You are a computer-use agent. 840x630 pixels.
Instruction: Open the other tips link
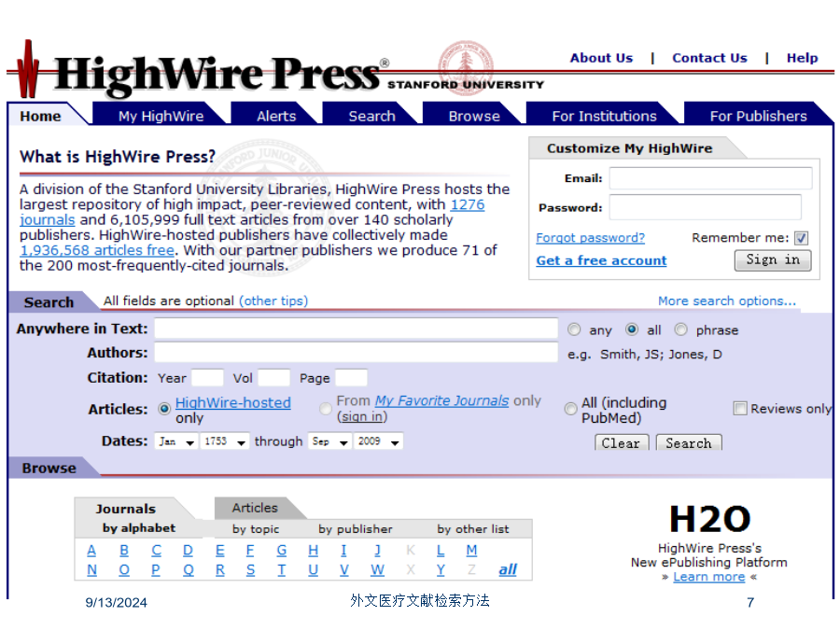pyautogui.click(x=273, y=301)
